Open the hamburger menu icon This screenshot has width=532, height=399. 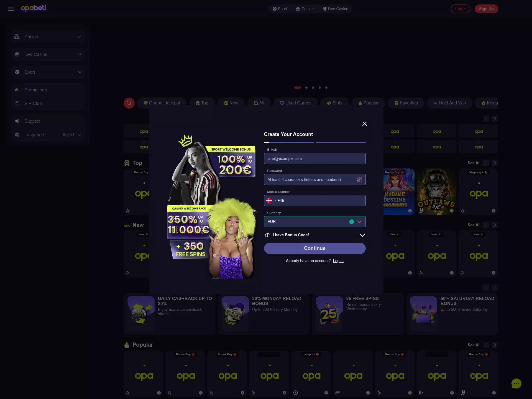pos(11,9)
